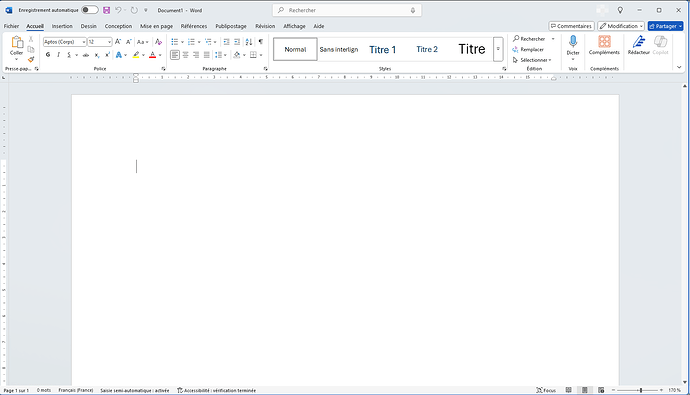Viewport: 690px width, 395px height.
Task: Select the format painter brush icon
Action: (31, 59)
